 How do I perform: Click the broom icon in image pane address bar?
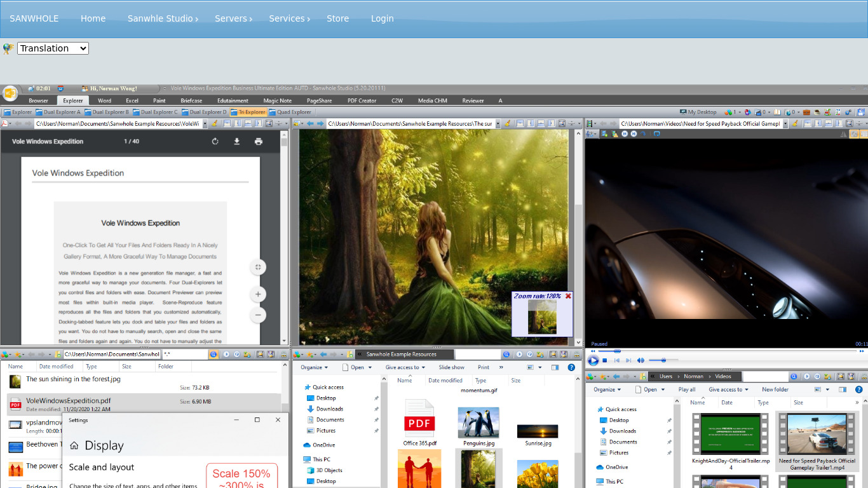[508, 123]
